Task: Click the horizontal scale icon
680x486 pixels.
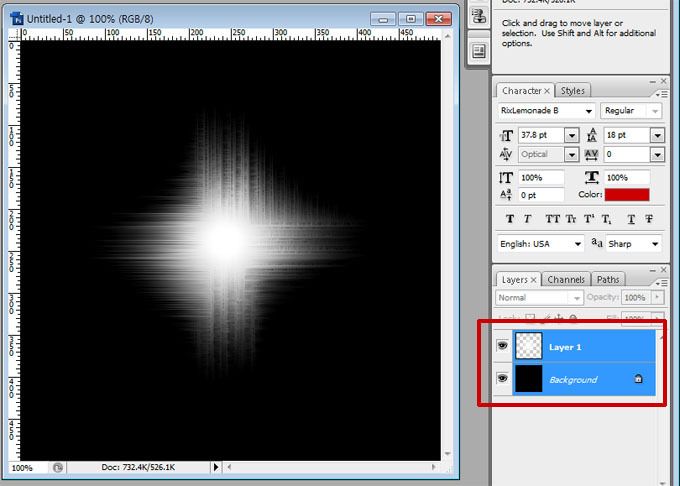Action: 592,177
